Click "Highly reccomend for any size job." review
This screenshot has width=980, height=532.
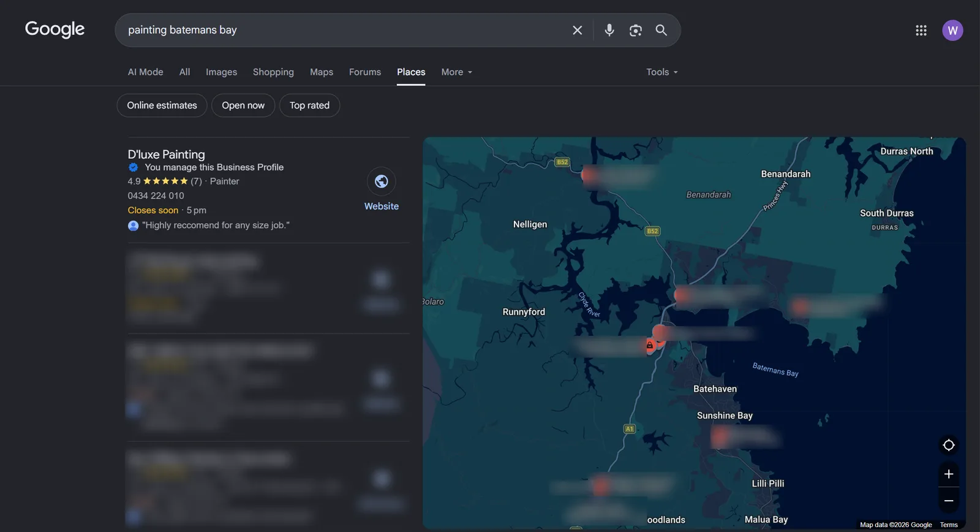[216, 226]
